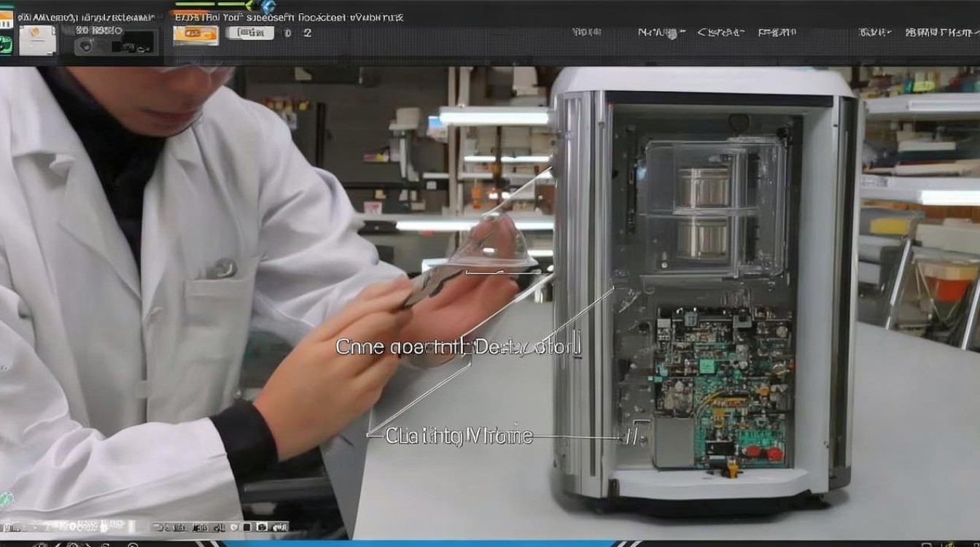This screenshot has height=547, width=980.
Task: Click the blue cube icon at top
Action: (268, 6)
